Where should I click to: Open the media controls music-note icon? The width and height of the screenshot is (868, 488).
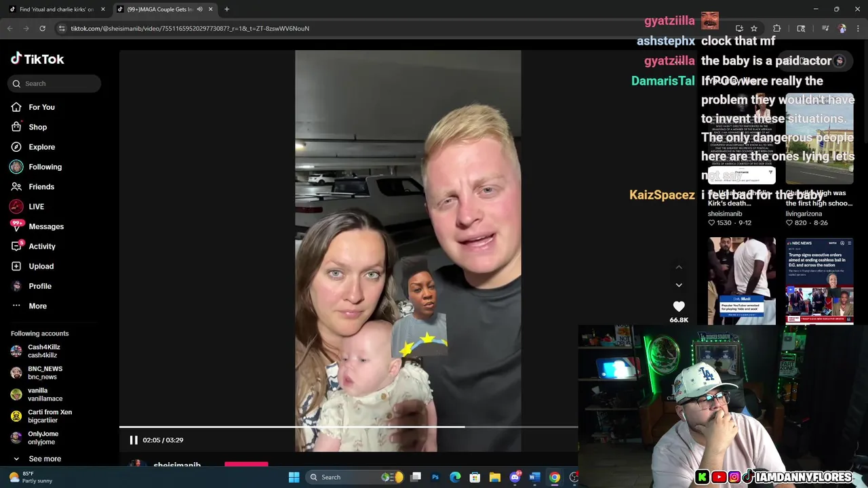coord(825,28)
